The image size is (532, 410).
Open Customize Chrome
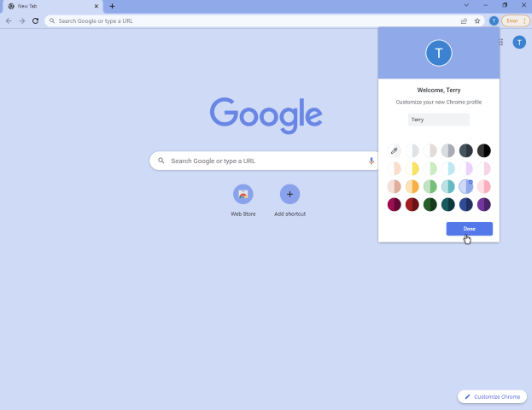coord(492,396)
